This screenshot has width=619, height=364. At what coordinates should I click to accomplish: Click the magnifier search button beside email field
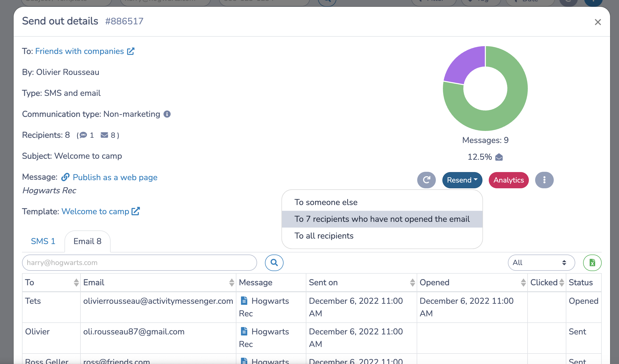tap(274, 263)
